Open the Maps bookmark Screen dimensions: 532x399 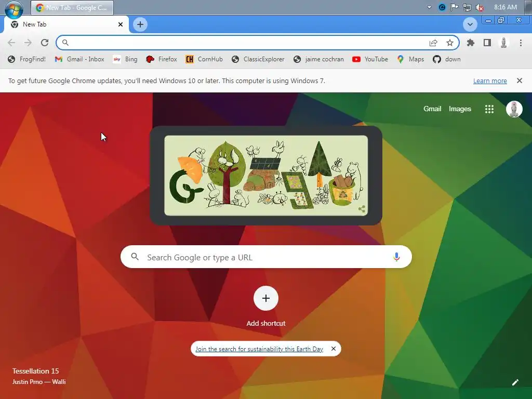click(410, 59)
